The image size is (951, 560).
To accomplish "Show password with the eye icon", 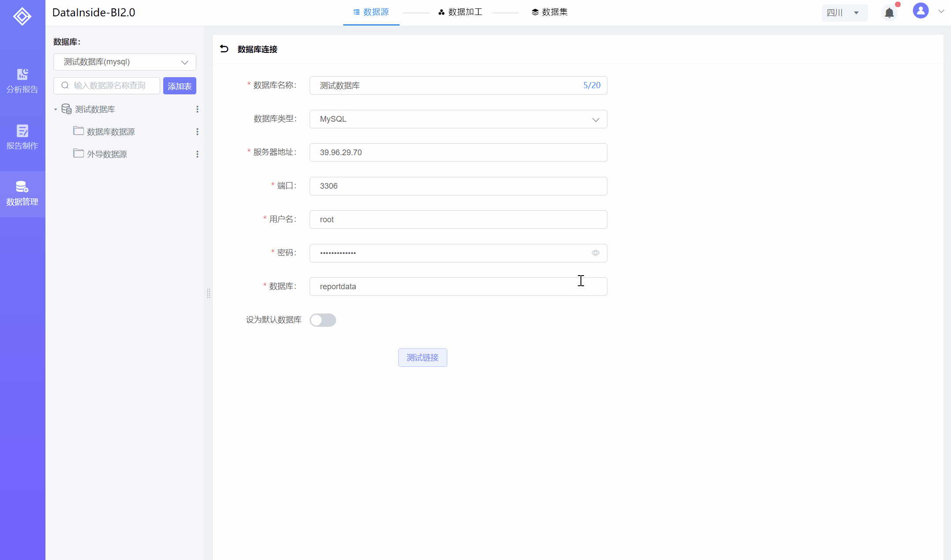I will point(595,253).
